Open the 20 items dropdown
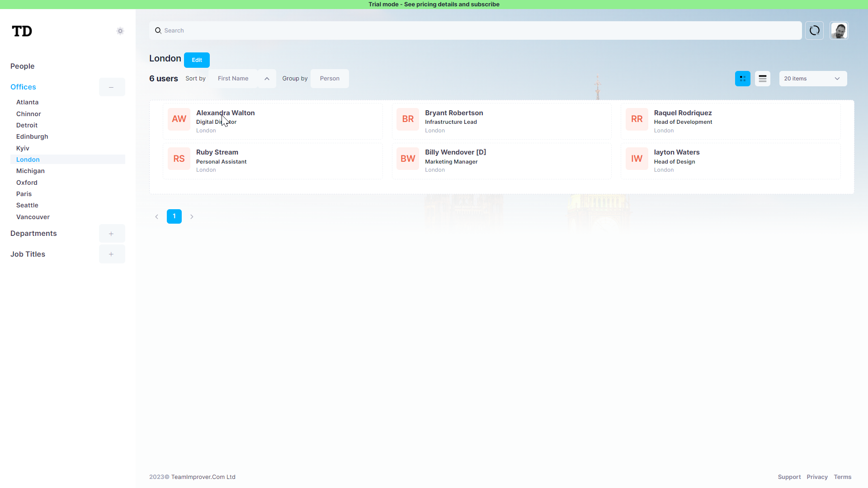868x488 pixels. pyautogui.click(x=812, y=78)
